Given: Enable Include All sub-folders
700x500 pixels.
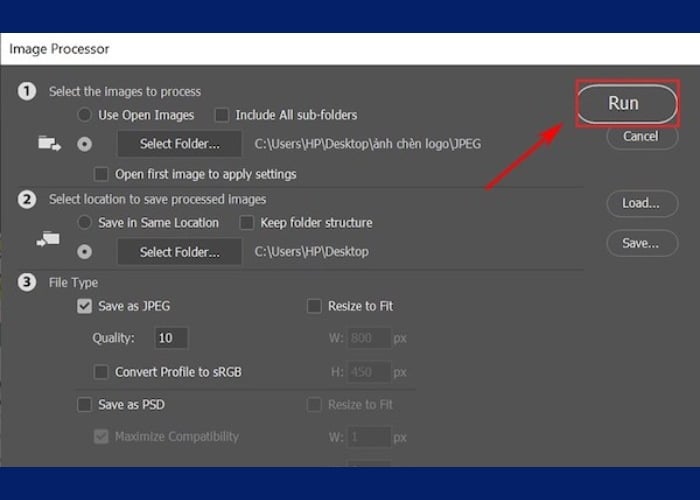Looking at the screenshot, I should point(222,115).
